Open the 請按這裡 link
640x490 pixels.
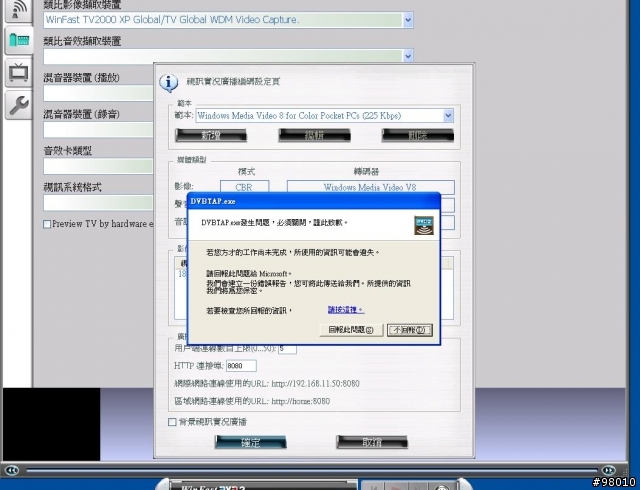tap(345, 310)
